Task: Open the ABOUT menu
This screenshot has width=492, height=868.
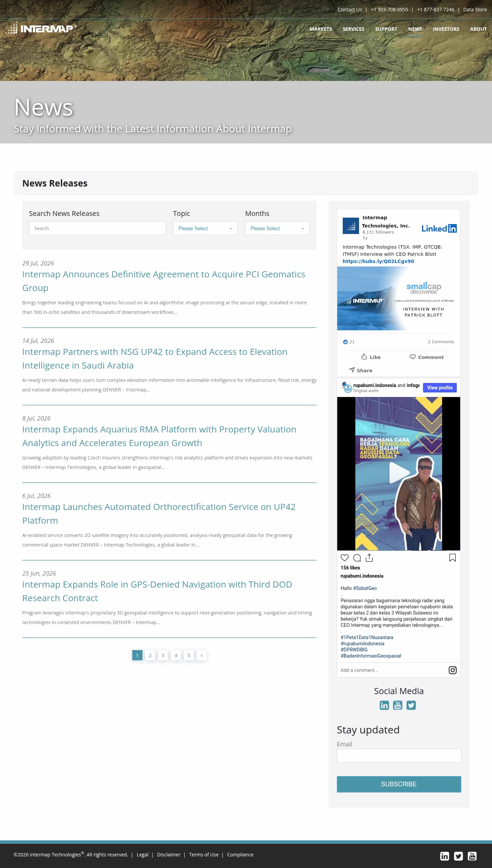Action: tap(478, 29)
